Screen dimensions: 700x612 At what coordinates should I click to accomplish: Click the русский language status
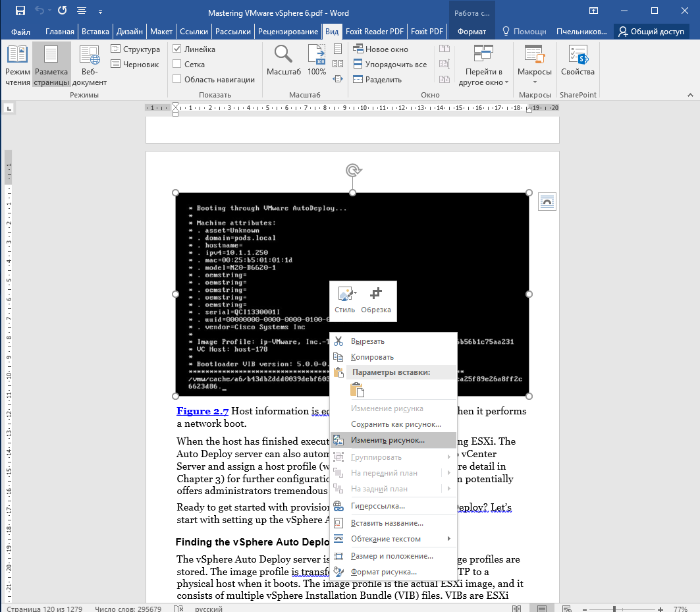tap(209, 609)
